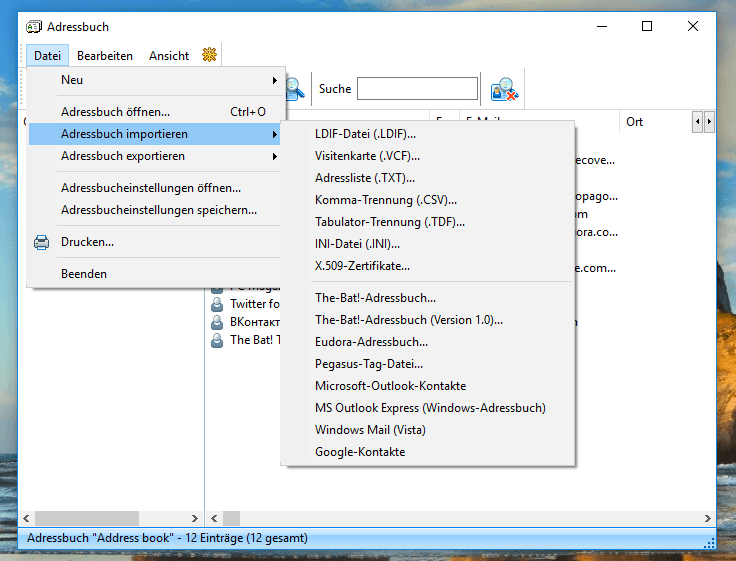Import MS Outlook Express (Windows-Adressbuch)
Image resolution: width=736 pixels, height=561 pixels.
click(428, 408)
